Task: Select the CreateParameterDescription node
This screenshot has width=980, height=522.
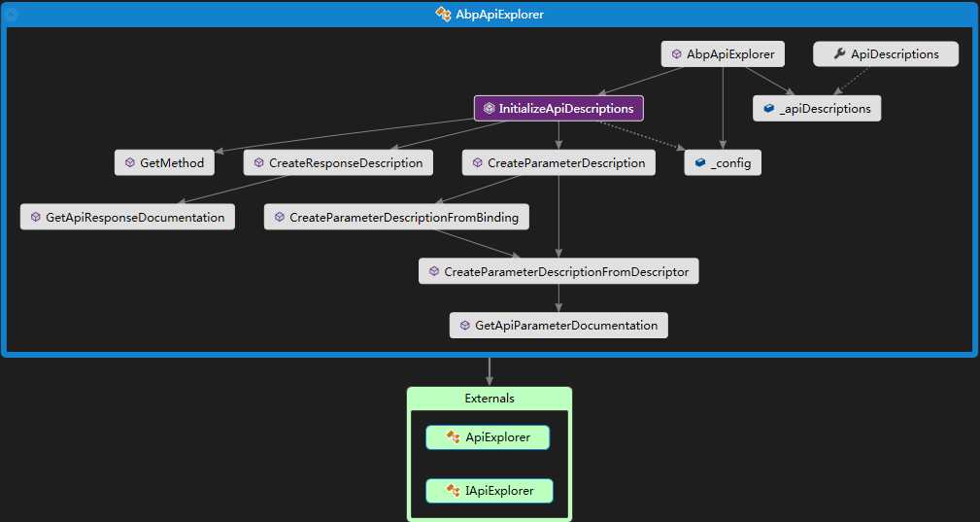Action: [558, 163]
